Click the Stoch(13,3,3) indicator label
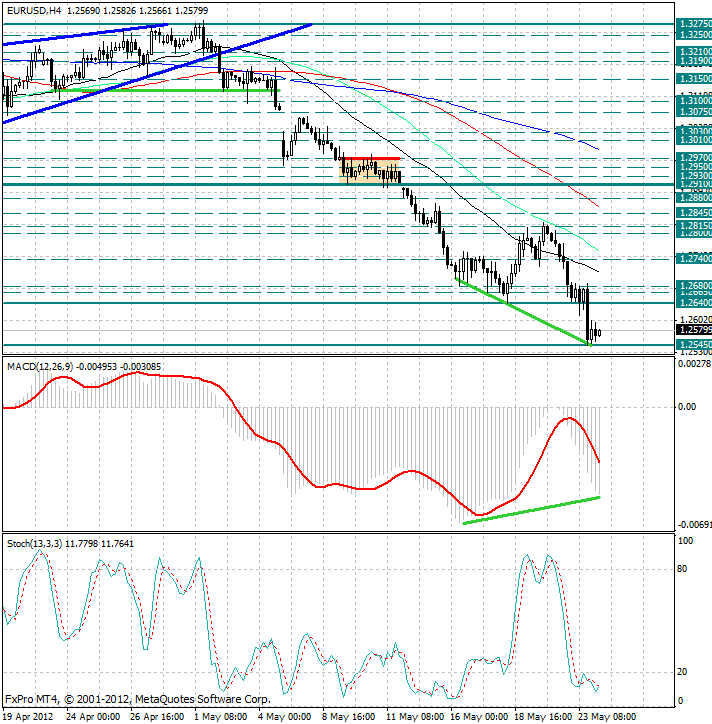The width and height of the screenshot is (712, 724). [x=35, y=544]
